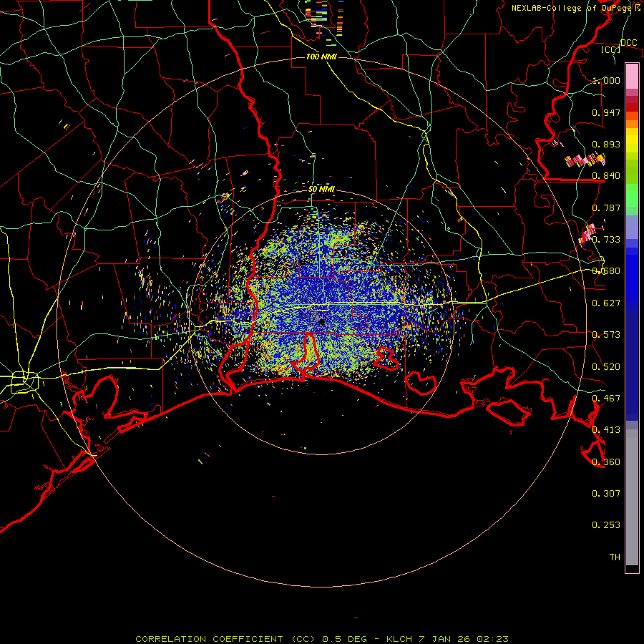Select the 0.360 value on the color scale
The image size is (644, 644).
pos(606,462)
